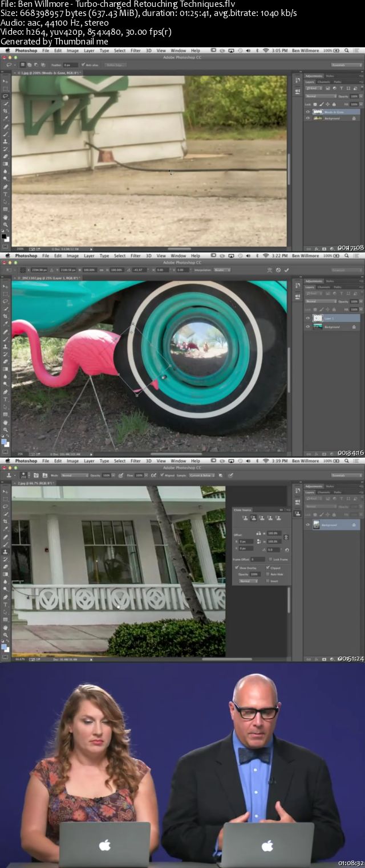The image size is (365, 868).
Task: Open the Essentials workspace dropdown at 3:39 PM
Action: [347, 475]
